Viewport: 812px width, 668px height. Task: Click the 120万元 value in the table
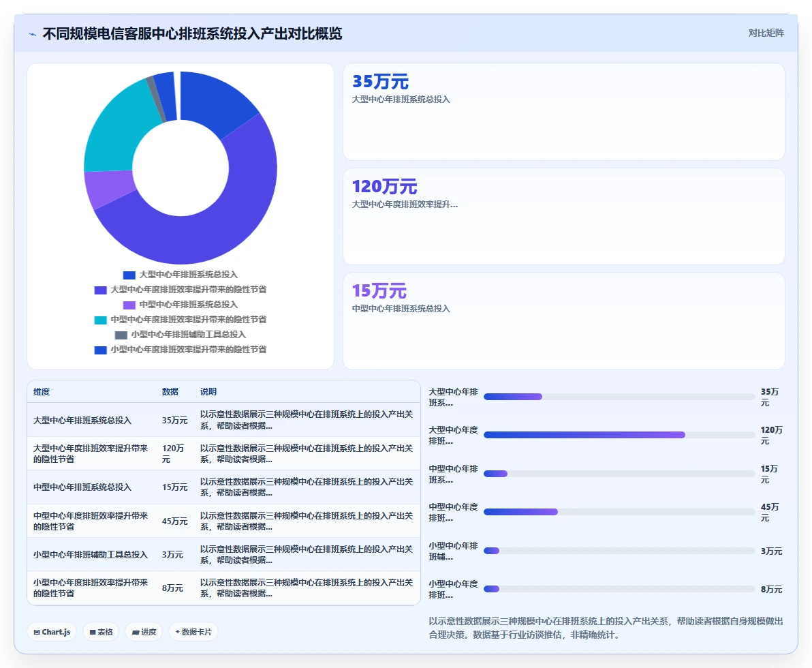(x=174, y=453)
